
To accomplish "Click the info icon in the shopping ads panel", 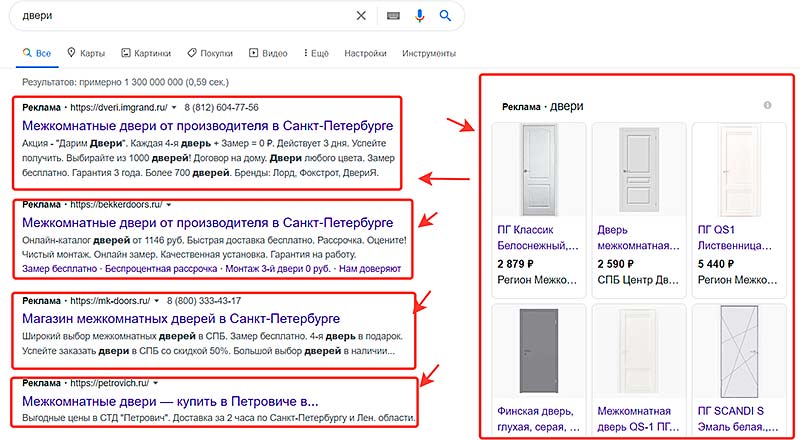I will (767, 105).
